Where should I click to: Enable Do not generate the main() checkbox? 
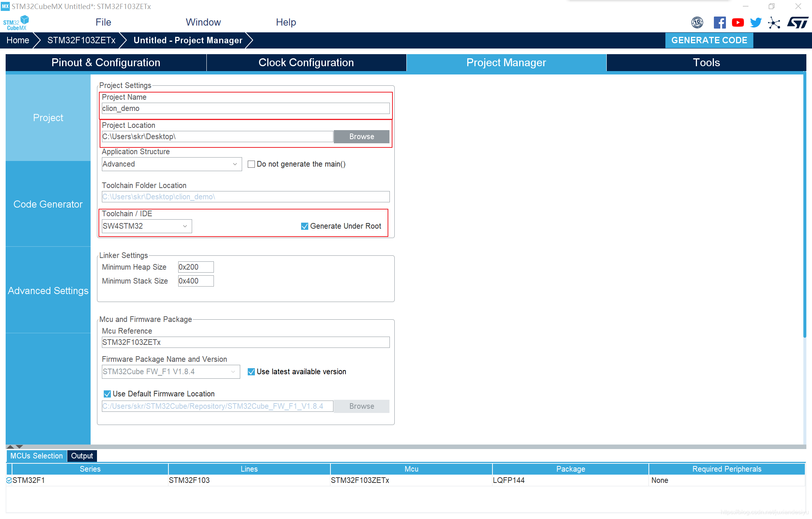pos(251,164)
